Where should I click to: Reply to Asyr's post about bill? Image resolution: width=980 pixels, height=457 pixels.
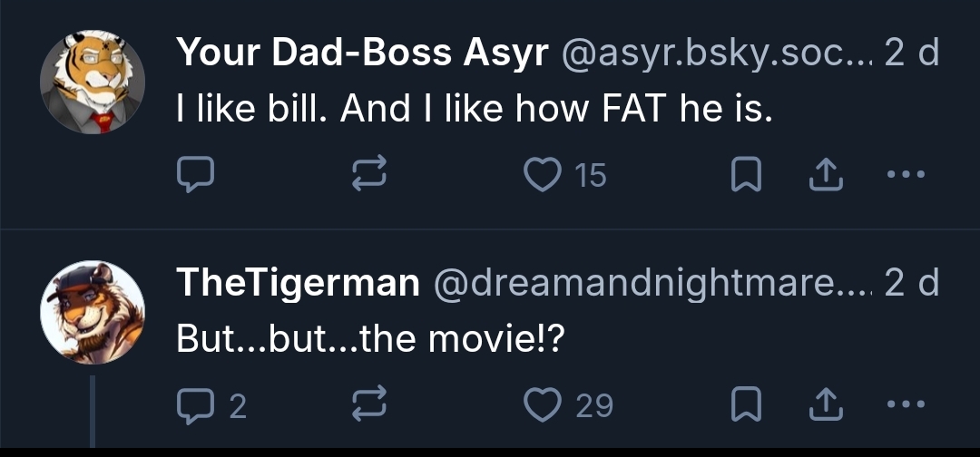coord(195,175)
